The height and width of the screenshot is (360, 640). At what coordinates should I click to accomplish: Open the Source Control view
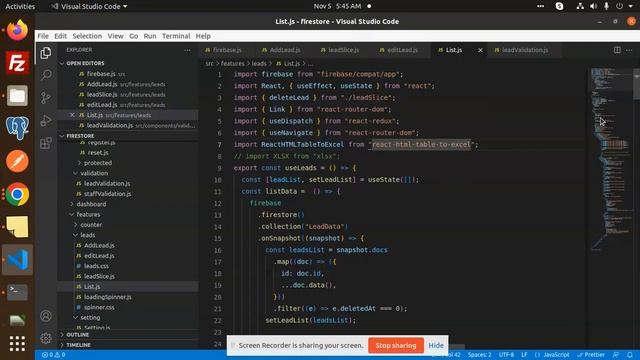pyautogui.click(x=46, y=98)
